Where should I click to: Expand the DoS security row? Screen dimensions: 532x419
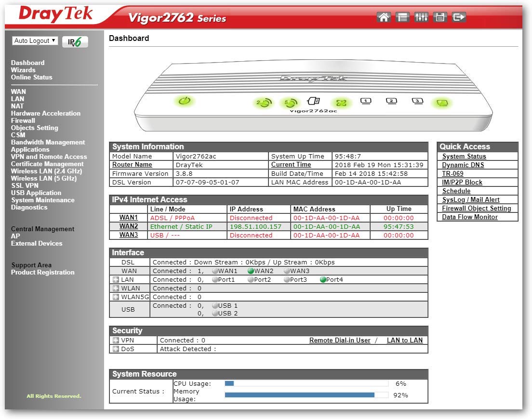pos(116,349)
